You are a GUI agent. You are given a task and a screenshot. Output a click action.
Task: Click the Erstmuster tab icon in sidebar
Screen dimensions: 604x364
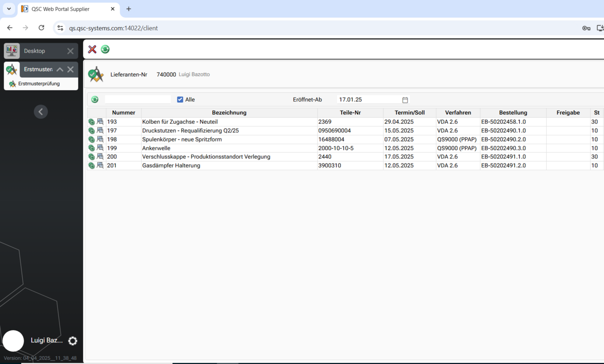[x=12, y=69]
